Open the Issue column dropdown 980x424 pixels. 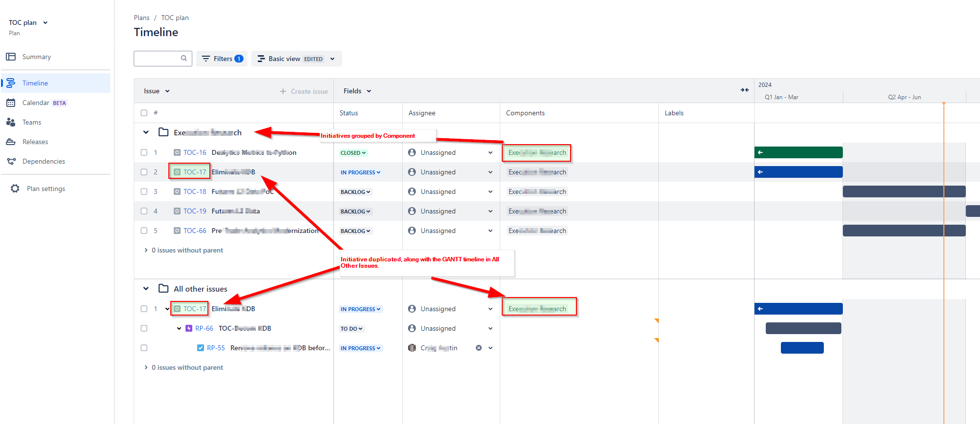tap(157, 91)
